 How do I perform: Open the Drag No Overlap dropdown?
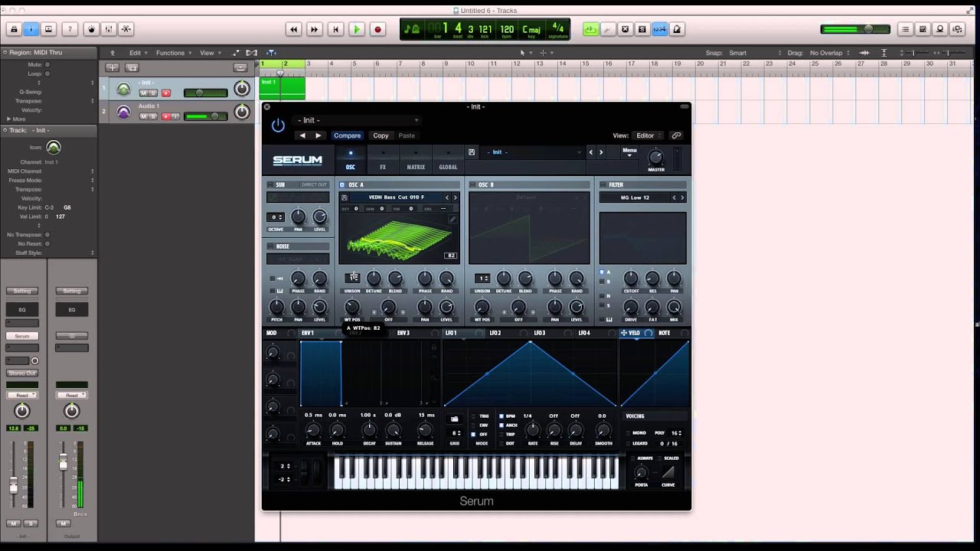click(829, 53)
